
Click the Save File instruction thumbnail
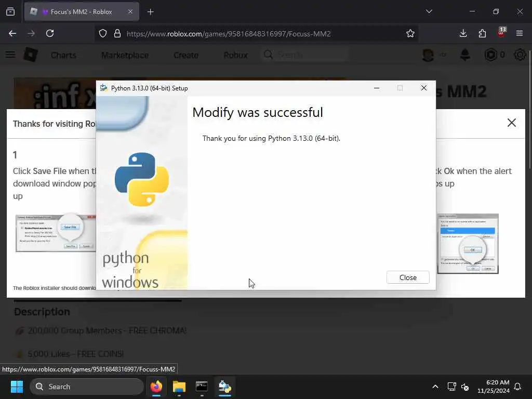[x=56, y=233]
